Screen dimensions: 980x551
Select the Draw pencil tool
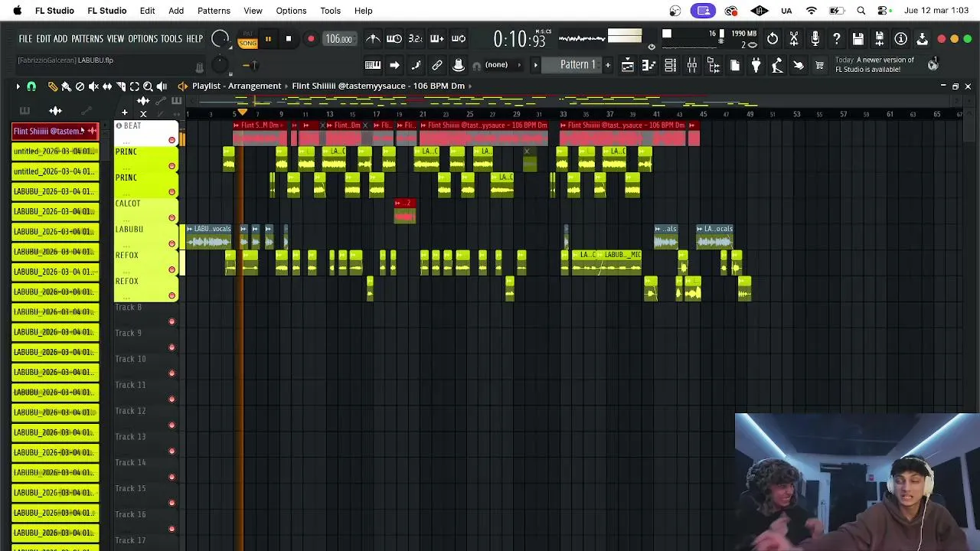pyautogui.click(x=52, y=86)
